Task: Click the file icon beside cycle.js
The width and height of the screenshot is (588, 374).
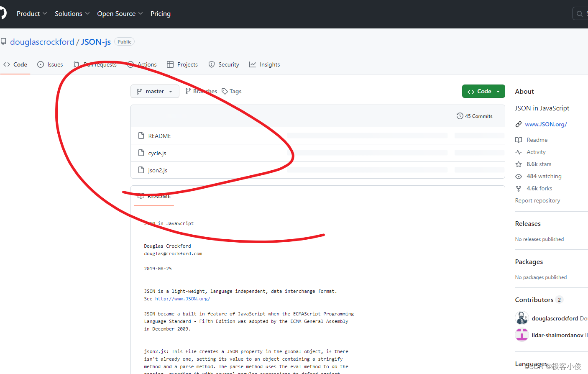Action: (x=141, y=153)
